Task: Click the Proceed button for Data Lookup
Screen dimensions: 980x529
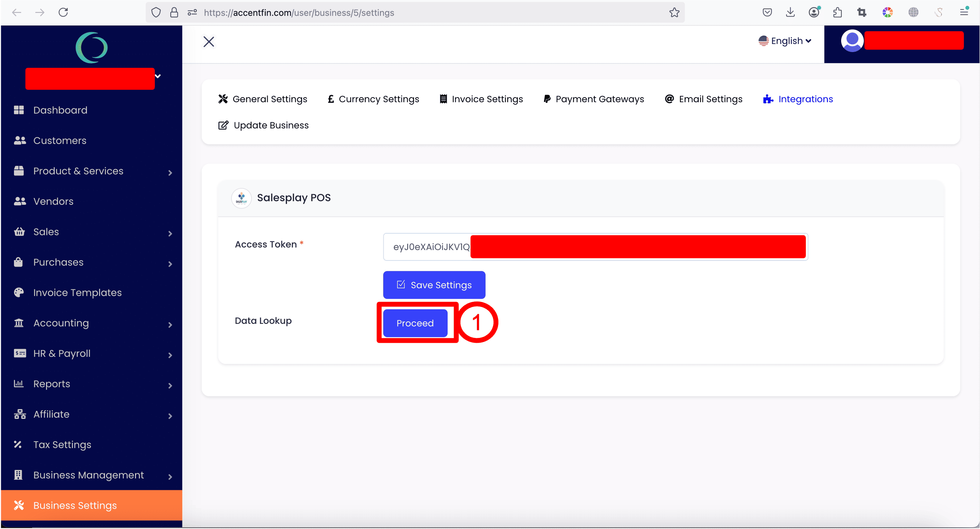Action: 415,323
